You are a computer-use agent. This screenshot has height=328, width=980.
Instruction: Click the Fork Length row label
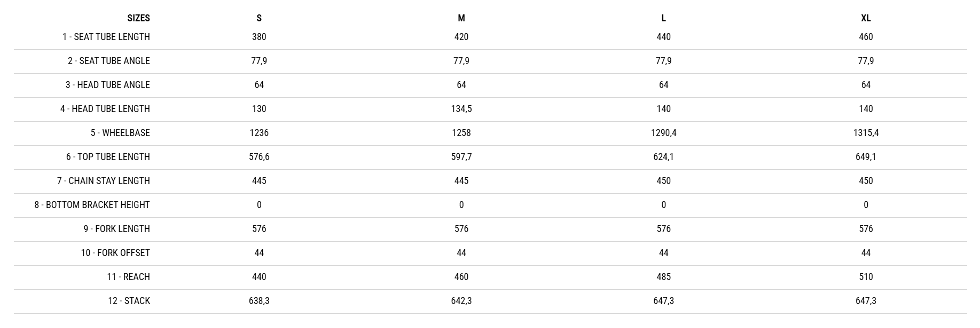[x=117, y=229]
